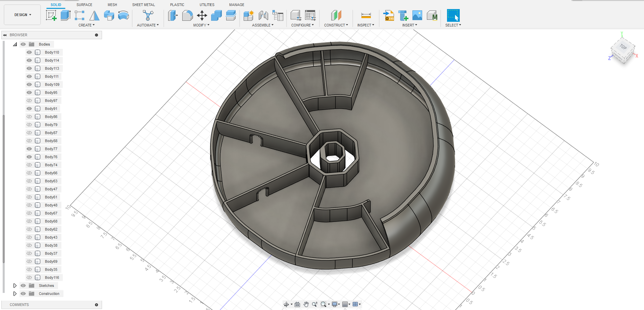Select the Extrude tool icon

[x=65, y=15]
